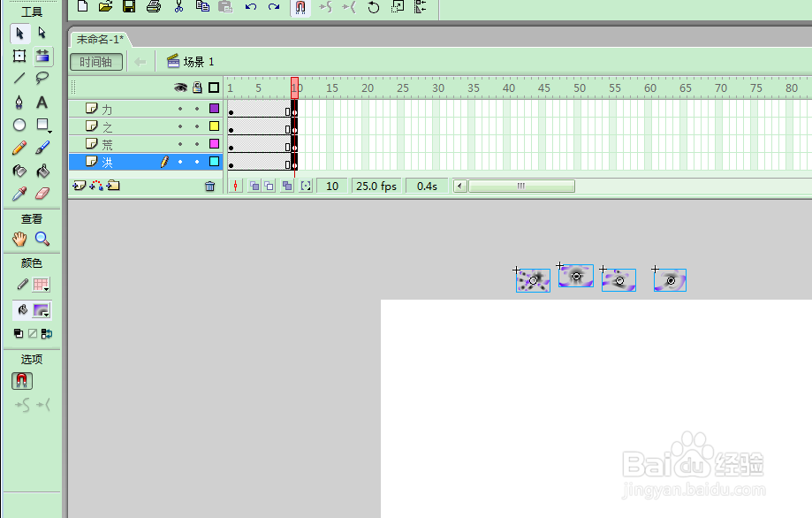This screenshot has width=812, height=518.
Task: Open the fill color gradient swatch
Action: tap(41, 310)
